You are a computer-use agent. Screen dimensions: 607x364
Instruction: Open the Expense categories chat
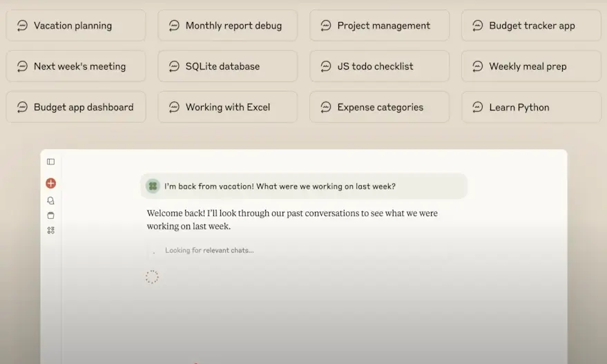click(x=379, y=107)
